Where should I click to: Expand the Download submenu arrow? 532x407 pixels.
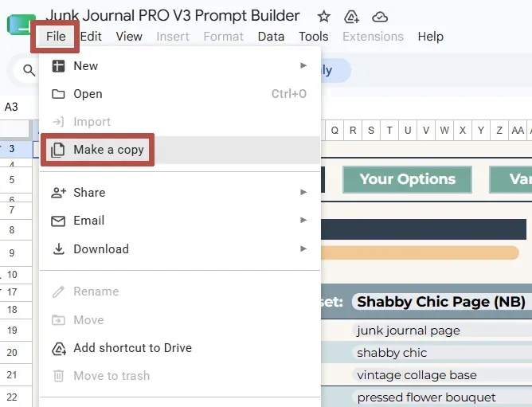pos(303,249)
